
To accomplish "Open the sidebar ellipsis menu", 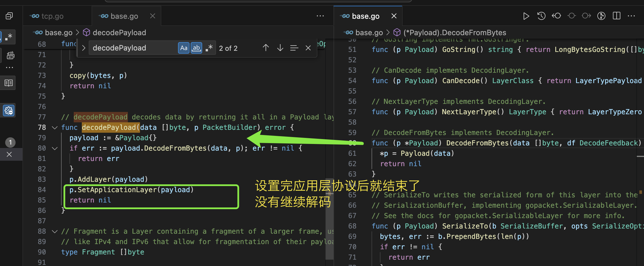I will [10, 68].
